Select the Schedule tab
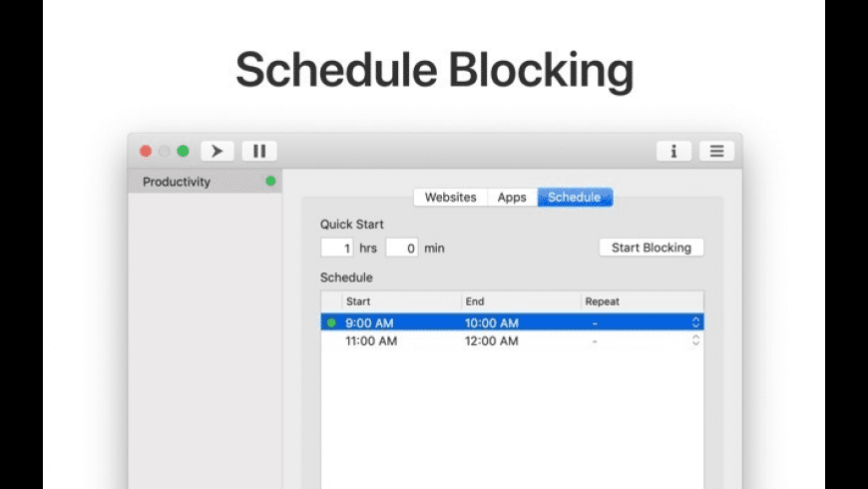Image resolution: width=868 pixels, height=489 pixels. pyautogui.click(x=574, y=198)
